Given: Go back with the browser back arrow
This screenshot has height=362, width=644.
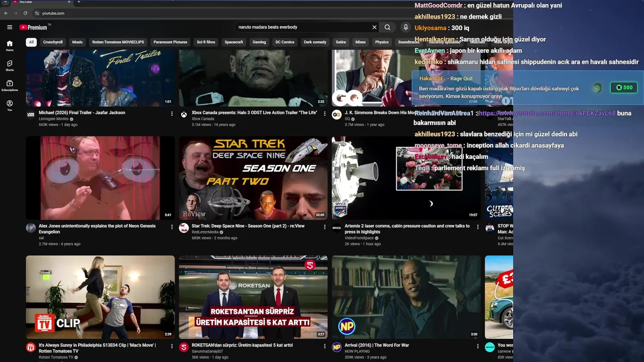Looking at the screenshot, I should [x=6, y=13].
